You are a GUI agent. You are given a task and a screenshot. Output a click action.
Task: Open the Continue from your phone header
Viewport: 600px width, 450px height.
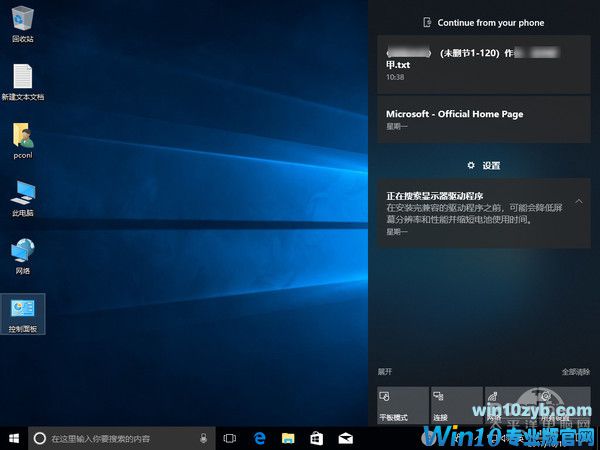pos(484,23)
